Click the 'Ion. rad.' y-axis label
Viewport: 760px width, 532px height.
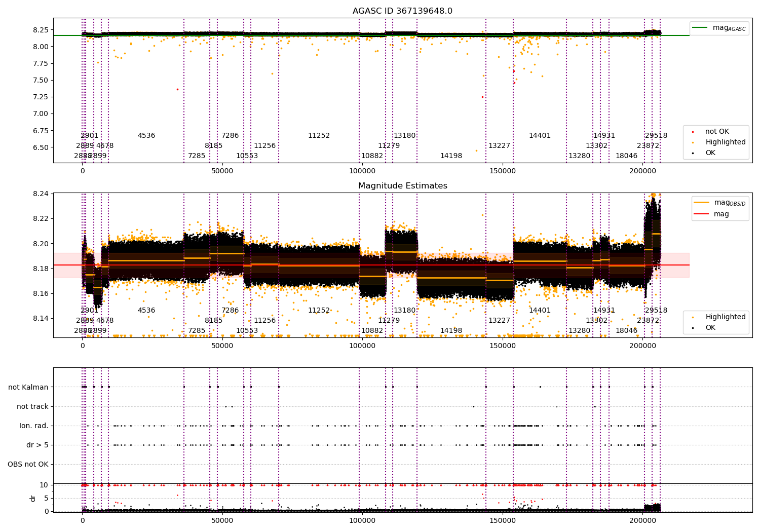click(x=34, y=426)
